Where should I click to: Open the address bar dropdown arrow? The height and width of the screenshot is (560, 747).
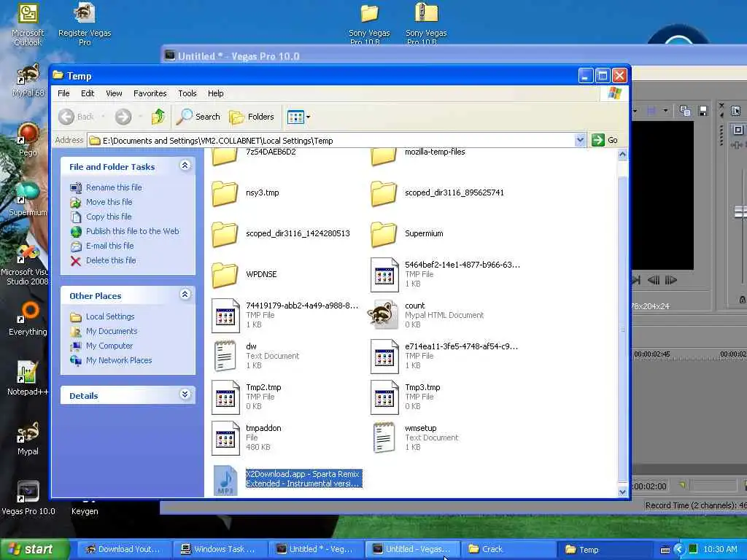[x=580, y=140]
